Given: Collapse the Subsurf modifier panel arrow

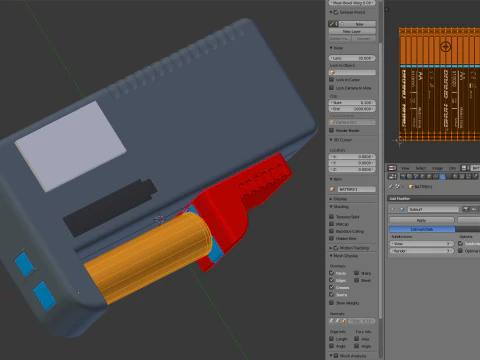Looking at the screenshot, I should click(x=392, y=209).
